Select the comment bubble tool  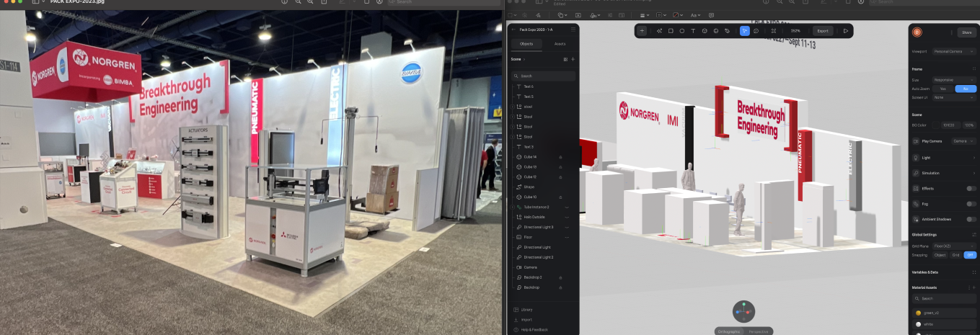click(x=756, y=31)
